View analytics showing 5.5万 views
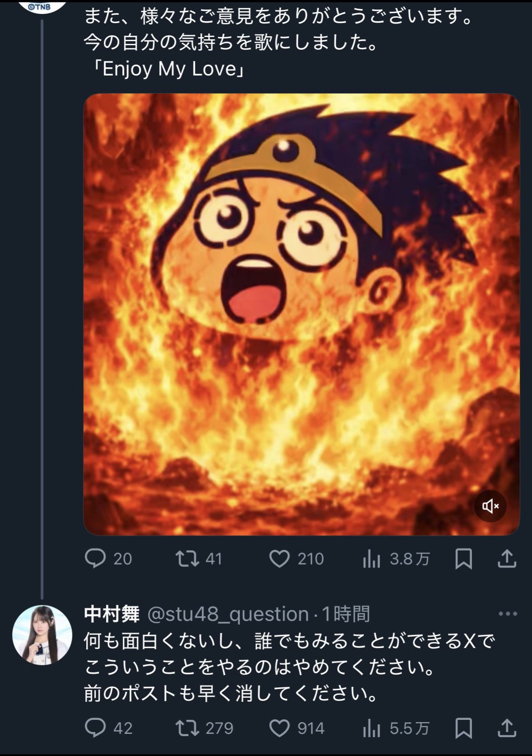The width and height of the screenshot is (532, 756). 371,728
